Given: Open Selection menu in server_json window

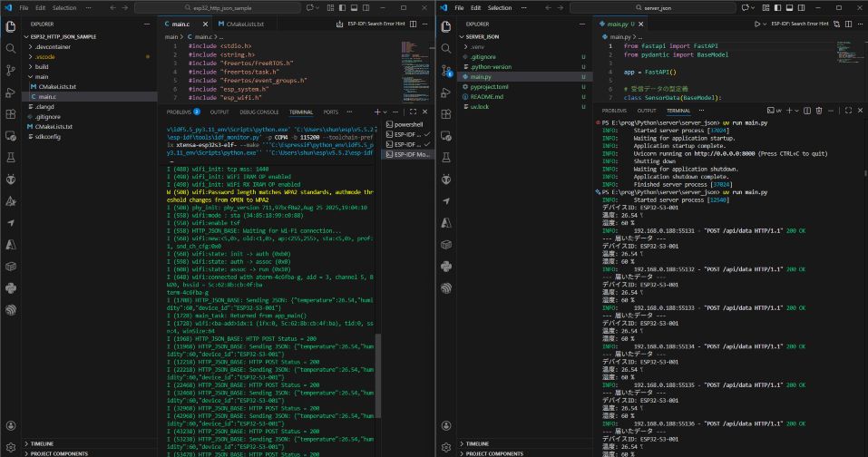Looking at the screenshot, I should tap(500, 8).
